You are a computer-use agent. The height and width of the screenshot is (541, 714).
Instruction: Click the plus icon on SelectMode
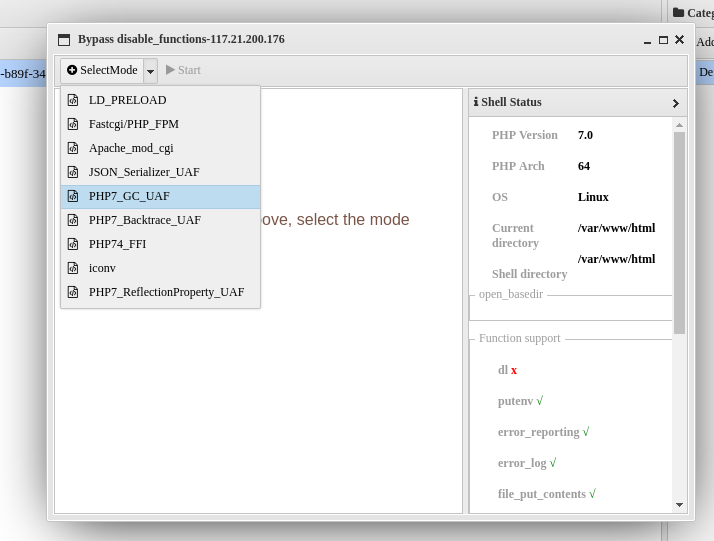click(72, 70)
